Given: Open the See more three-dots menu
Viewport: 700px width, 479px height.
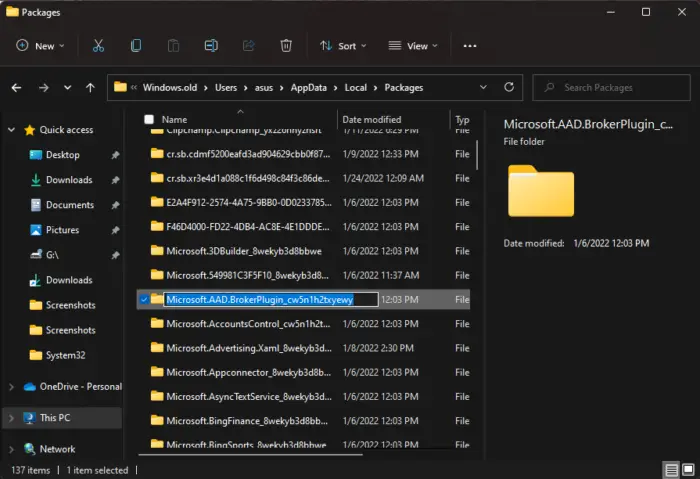Looking at the screenshot, I should coord(470,46).
